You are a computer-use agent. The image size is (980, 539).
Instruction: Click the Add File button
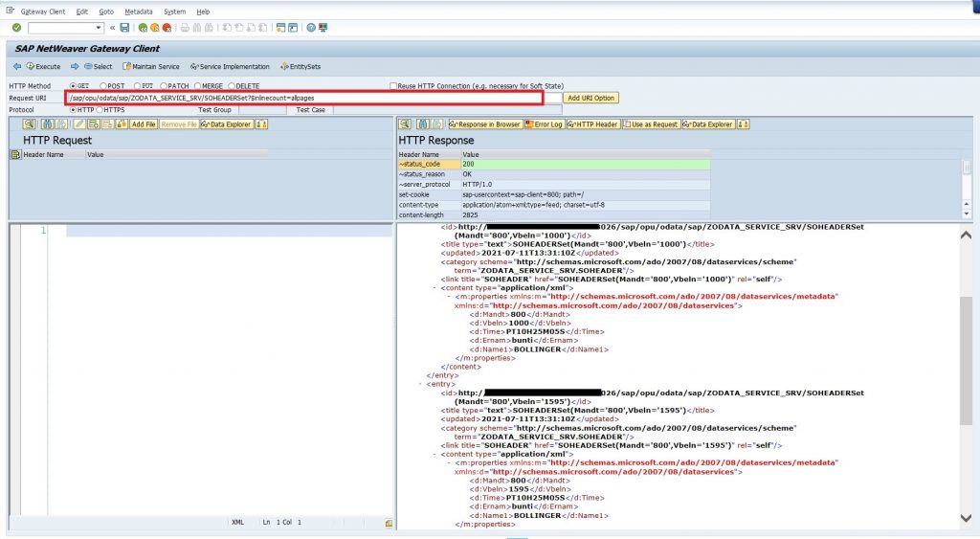click(x=144, y=124)
